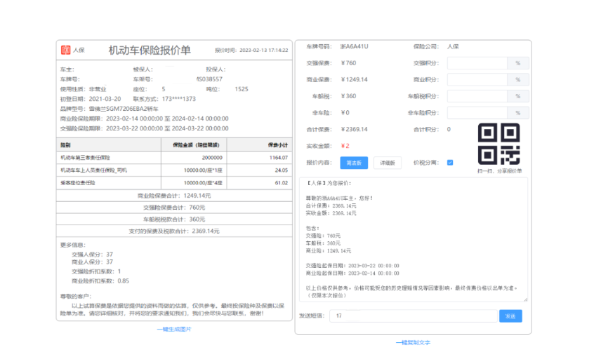The height and width of the screenshot is (364, 601).
Task: Click the 合计保费 ¥2369.14 value
Action: tap(354, 129)
